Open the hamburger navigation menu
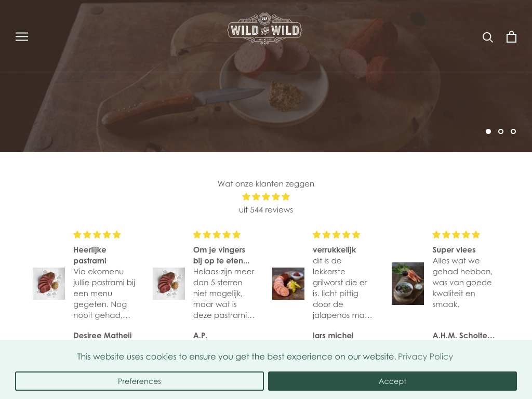532x399 pixels. tap(22, 37)
